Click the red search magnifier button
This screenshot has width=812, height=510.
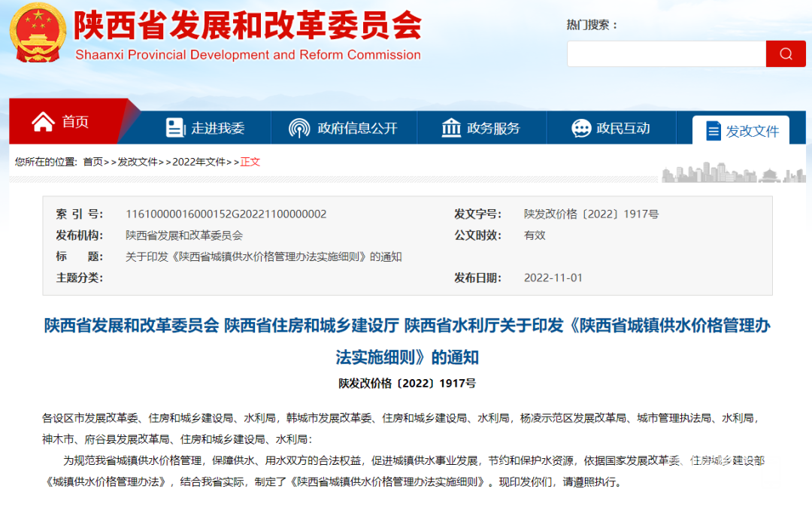[786, 54]
